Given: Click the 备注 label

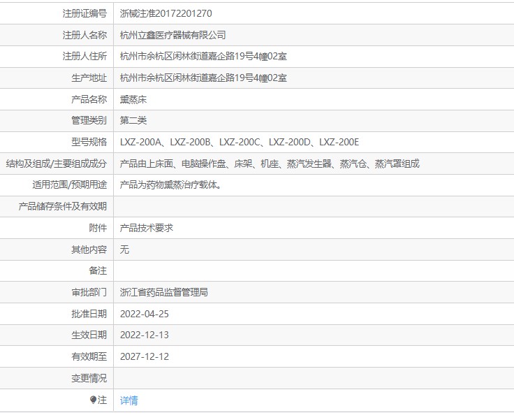Looking at the screenshot, I should click(98, 270).
